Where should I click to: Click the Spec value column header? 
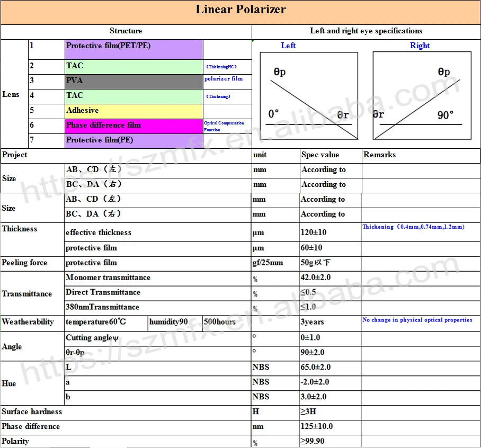(x=320, y=155)
